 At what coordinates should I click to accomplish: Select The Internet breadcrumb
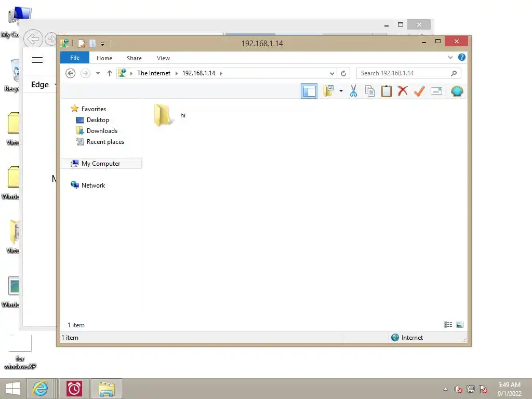154,73
